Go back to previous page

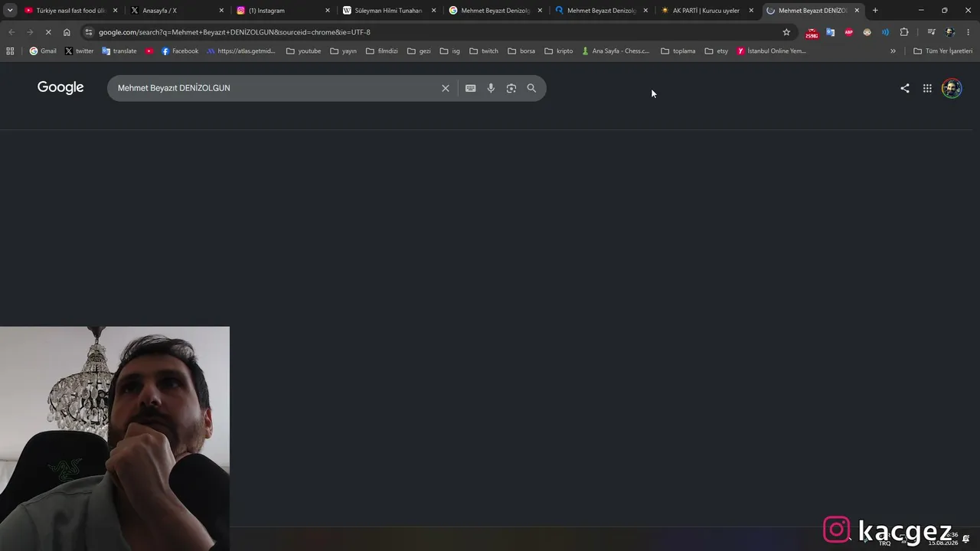click(x=11, y=32)
